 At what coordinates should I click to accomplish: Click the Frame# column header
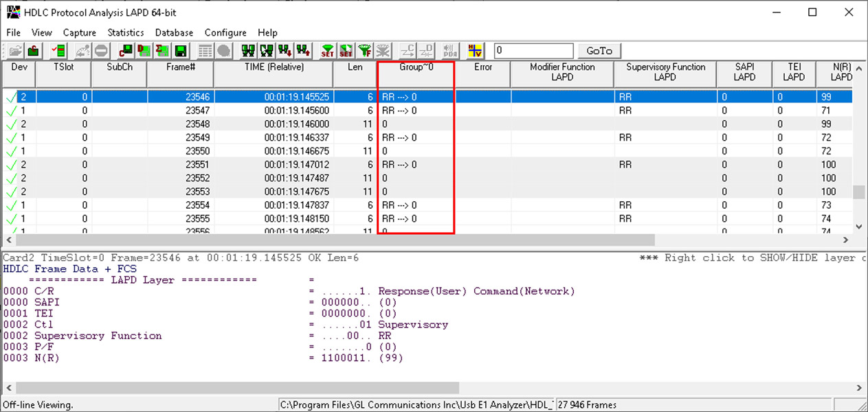click(x=181, y=74)
